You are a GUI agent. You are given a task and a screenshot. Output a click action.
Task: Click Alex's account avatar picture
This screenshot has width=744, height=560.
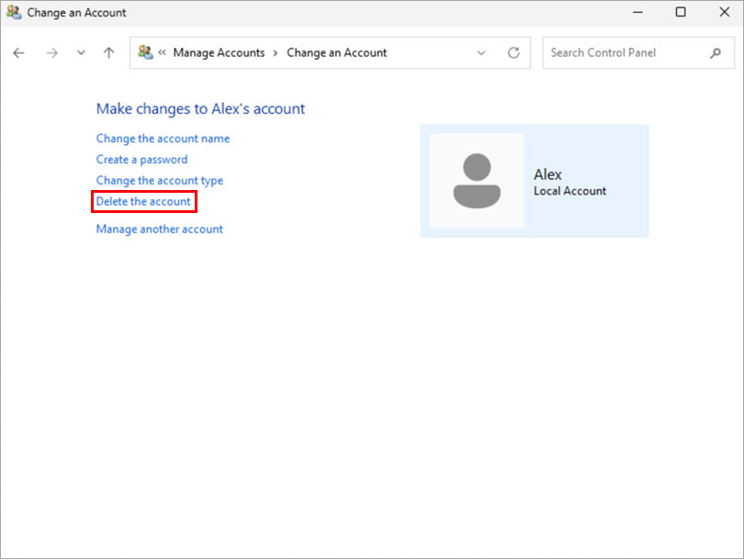(477, 181)
